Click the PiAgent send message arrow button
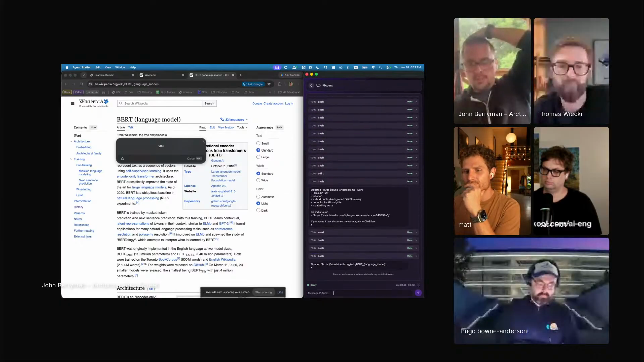The height and width of the screenshot is (362, 644). (x=418, y=293)
